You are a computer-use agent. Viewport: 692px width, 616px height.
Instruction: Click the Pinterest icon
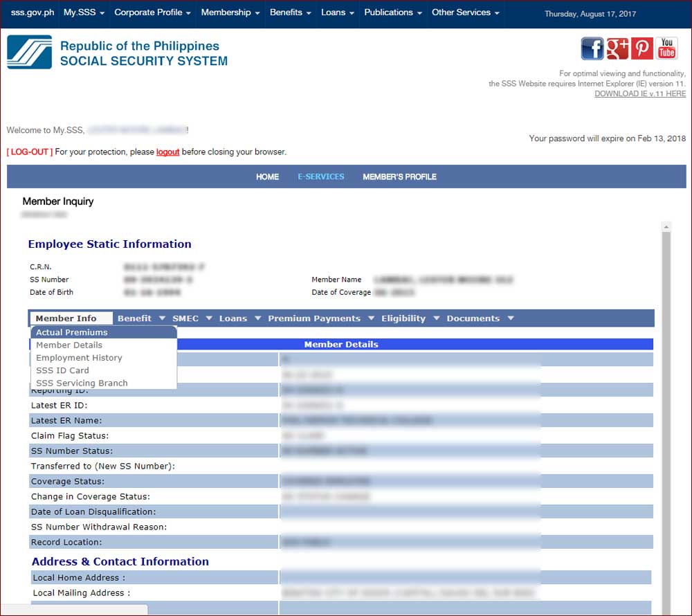(x=641, y=48)
